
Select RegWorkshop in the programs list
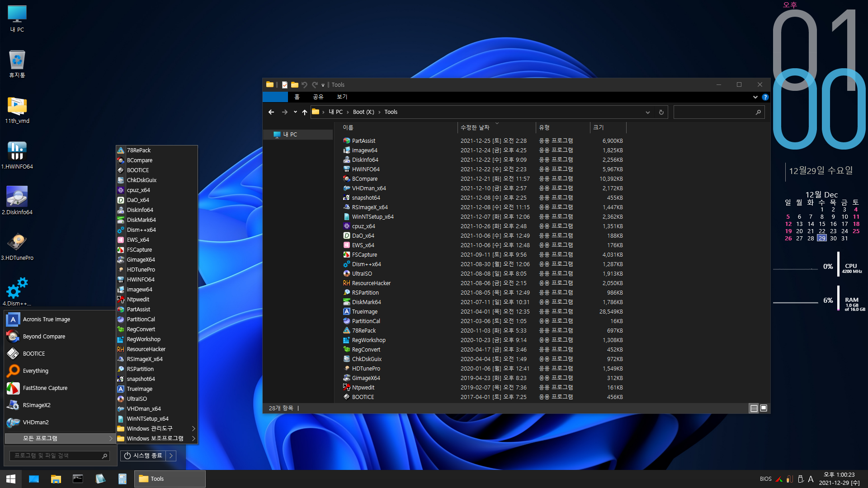[x=156, y=339]
